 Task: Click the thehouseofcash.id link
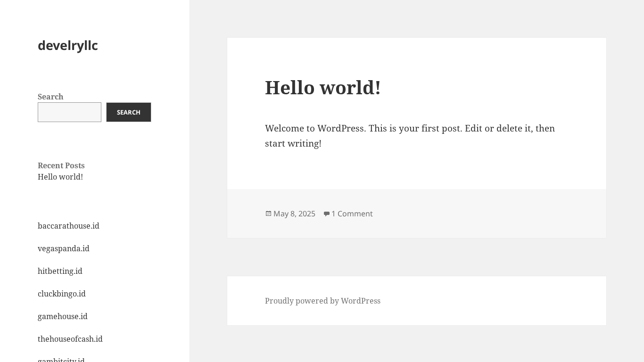pos(70,339)
